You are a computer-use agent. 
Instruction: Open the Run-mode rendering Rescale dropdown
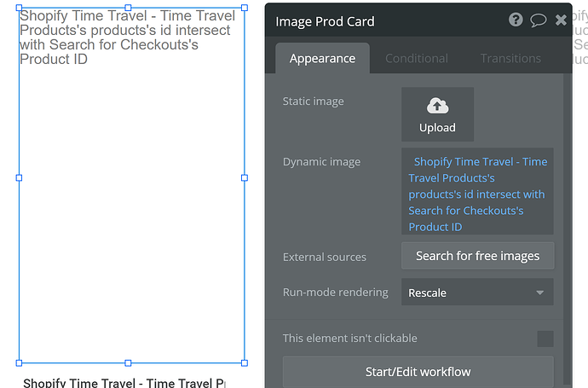[477, 292]
